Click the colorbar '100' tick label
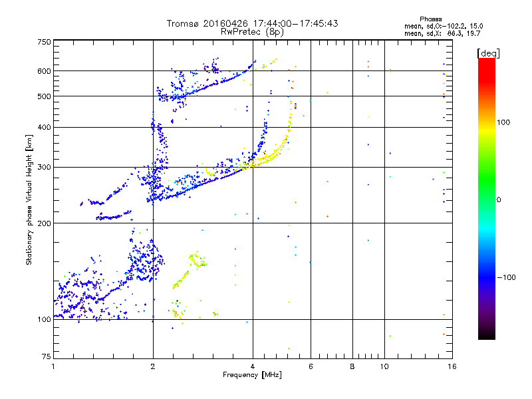The height and width of the screenshot is (399, 532). pos(503,122)
